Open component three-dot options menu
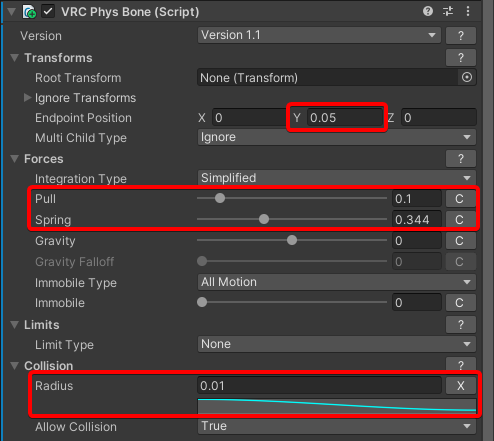494x441 pixels. pyautogui.click(x=468, y=11)
